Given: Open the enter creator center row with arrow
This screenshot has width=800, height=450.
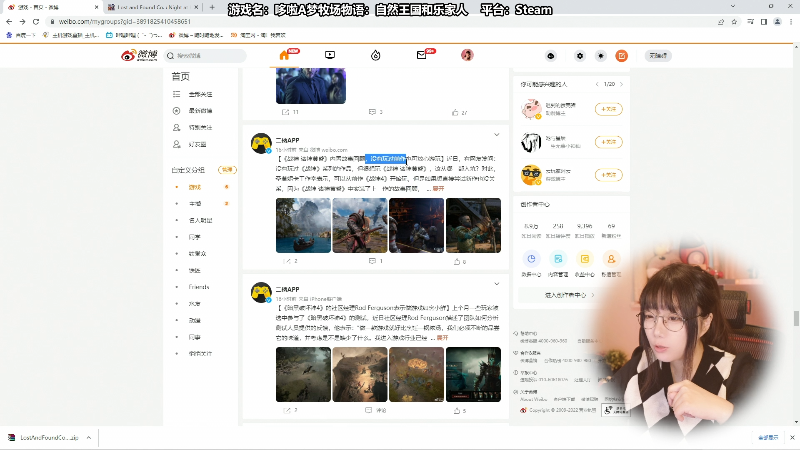Looking at the screenshot, I should pyautogui.click(x=569, y=295).
